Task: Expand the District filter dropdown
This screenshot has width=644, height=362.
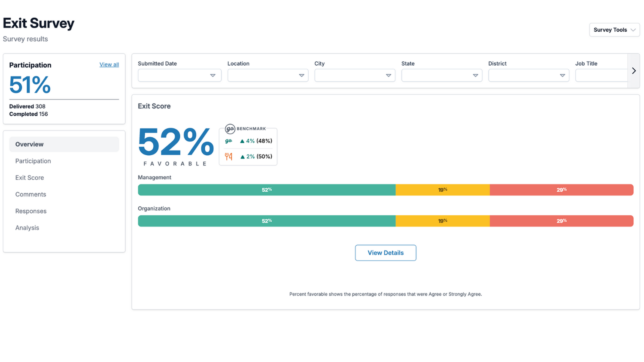Action: click(x=529, y=75)
